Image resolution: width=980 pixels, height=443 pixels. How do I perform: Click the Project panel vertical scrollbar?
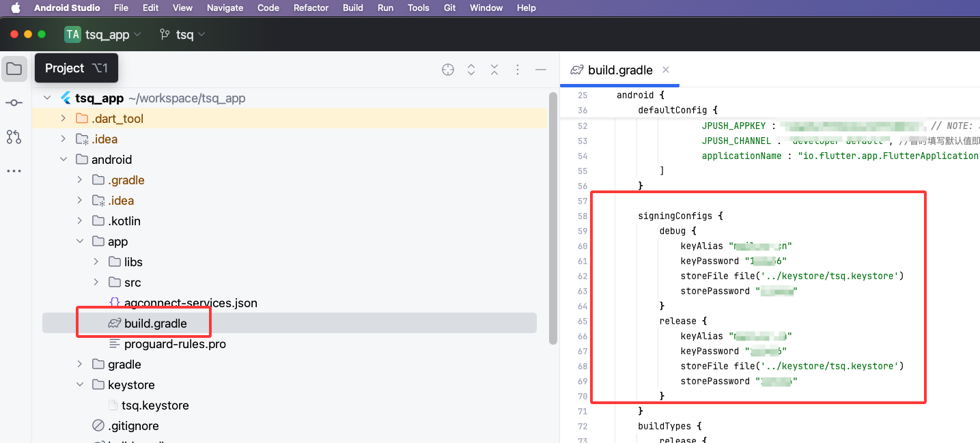click(x=553, y=218)
